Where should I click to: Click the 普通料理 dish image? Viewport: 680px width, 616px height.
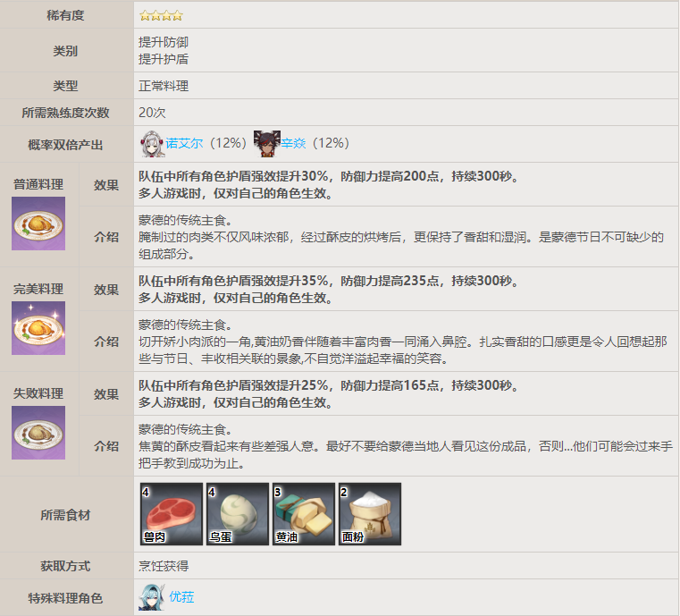pos(38,224)
